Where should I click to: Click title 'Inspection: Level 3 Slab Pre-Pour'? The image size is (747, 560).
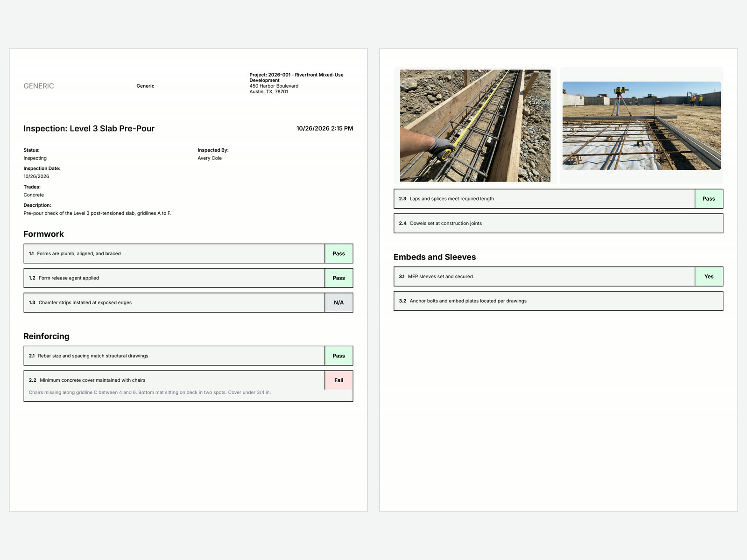89,128
